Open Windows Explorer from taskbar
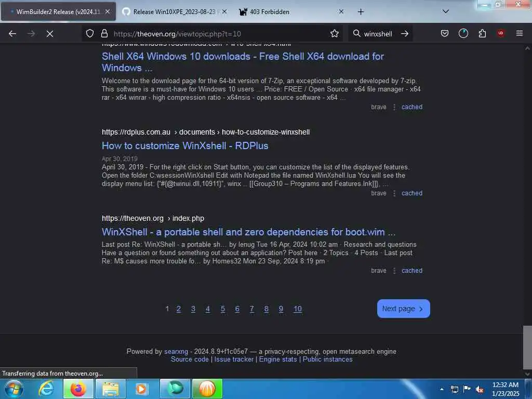Screen dimensions: 532x399 click(x=111, y=389)
